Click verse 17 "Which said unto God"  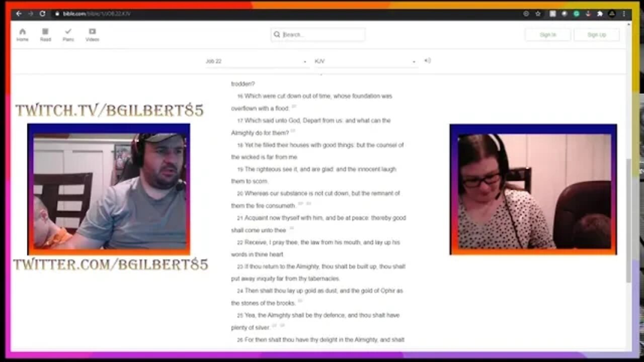310,127
